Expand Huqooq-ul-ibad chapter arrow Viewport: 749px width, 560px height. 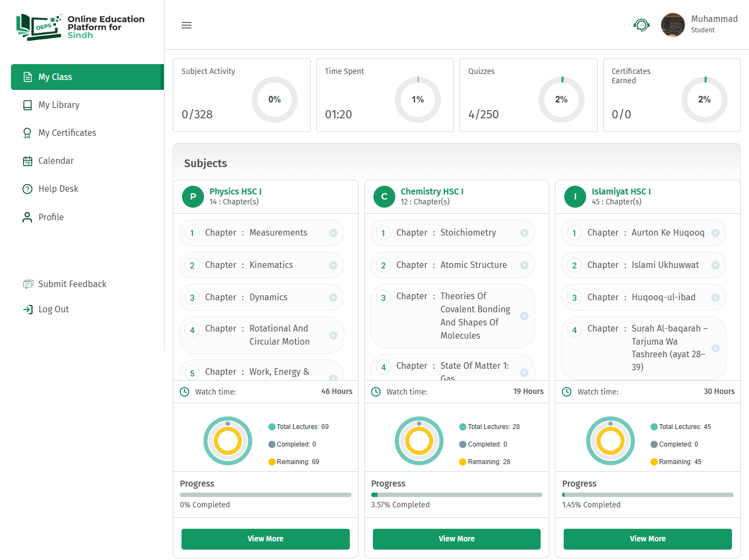[716, 298]
